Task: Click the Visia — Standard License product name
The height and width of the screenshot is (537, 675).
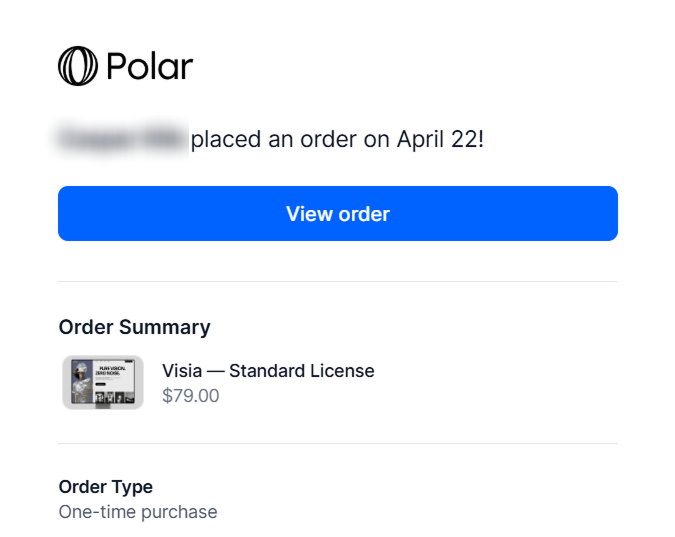Action: 268,371
